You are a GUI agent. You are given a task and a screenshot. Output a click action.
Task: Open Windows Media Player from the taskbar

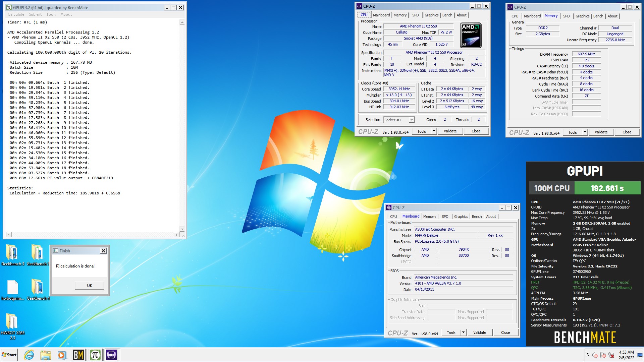(61, 355)
